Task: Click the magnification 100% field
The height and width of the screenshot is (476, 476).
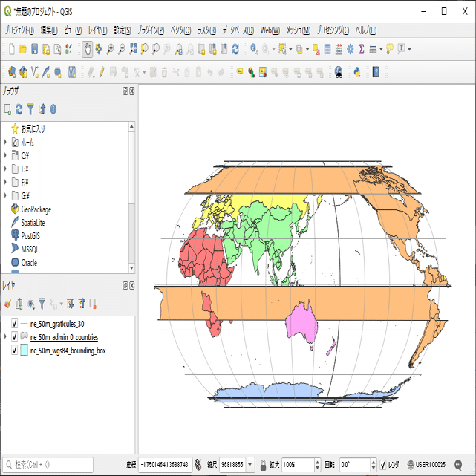Action: [x=298, y=465]
